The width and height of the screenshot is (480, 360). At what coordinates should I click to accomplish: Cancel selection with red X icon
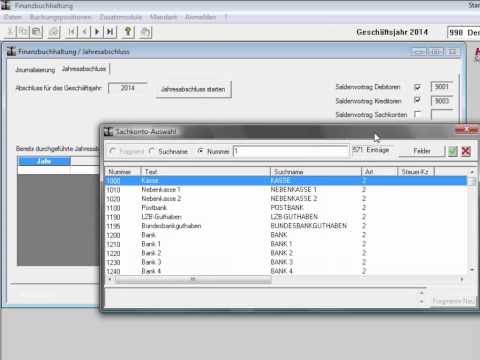point(466,151)
